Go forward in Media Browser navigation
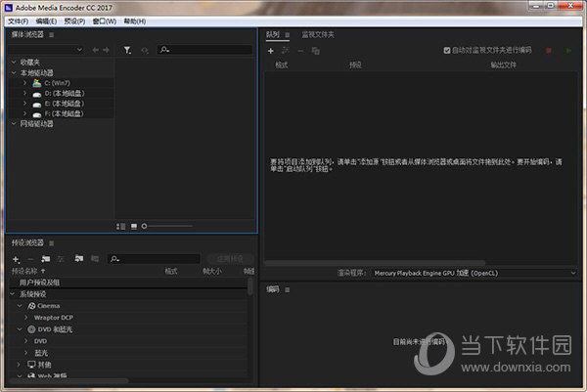587x392 pixels. pos(106,50)
